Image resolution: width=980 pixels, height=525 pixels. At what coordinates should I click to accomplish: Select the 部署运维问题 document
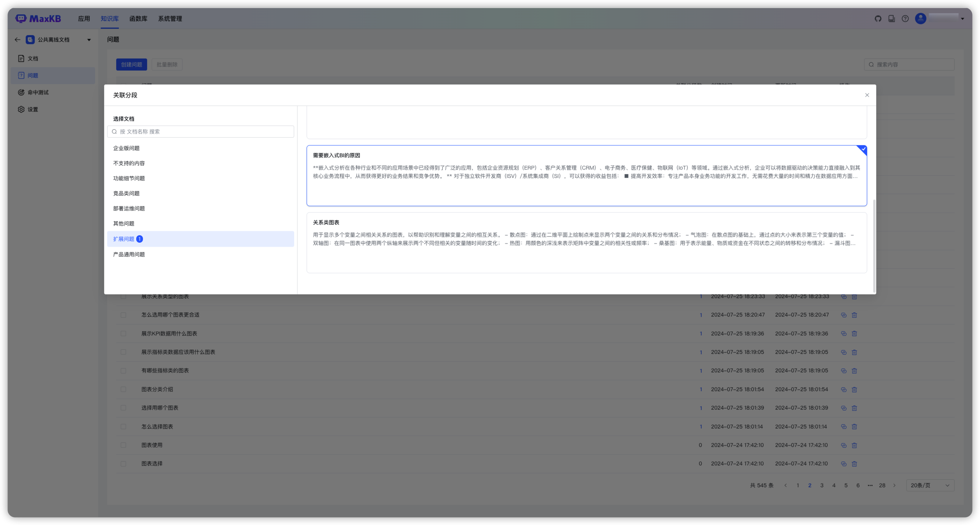(129, 208)
